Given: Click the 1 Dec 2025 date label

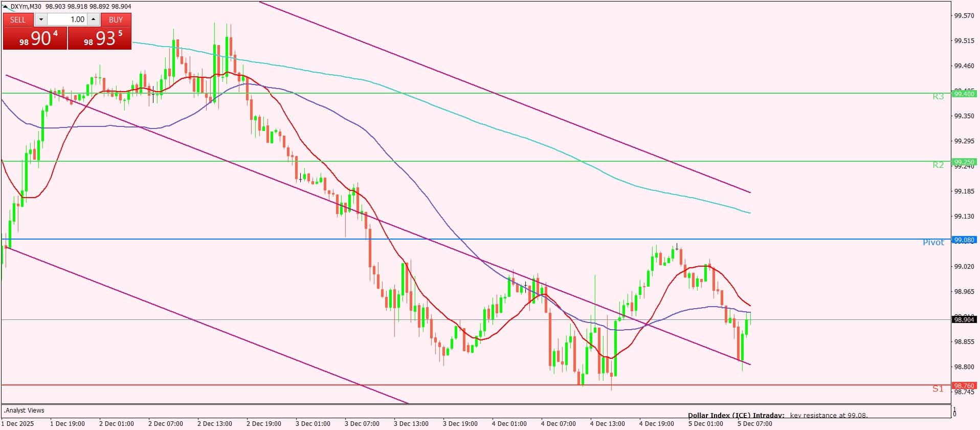Looking at the screenshot, I should [x=18, y=423].
